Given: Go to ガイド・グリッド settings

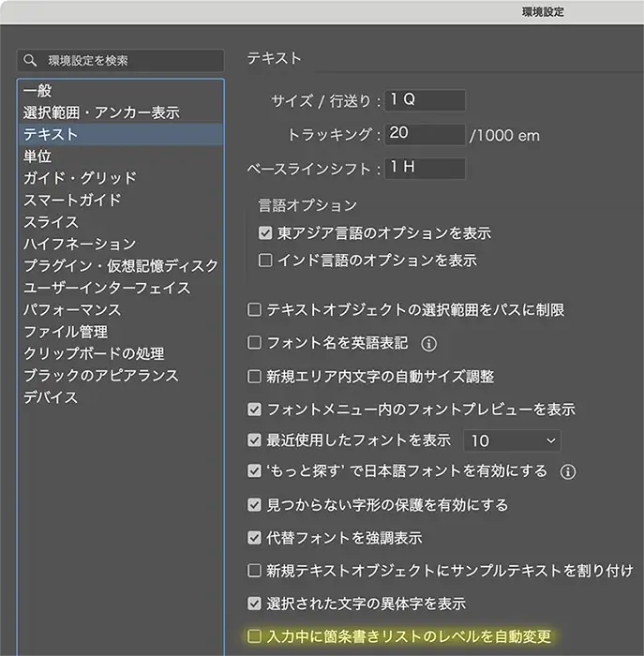Looking at the screenshot, I should pyautogui.click(x=80, y=178).
